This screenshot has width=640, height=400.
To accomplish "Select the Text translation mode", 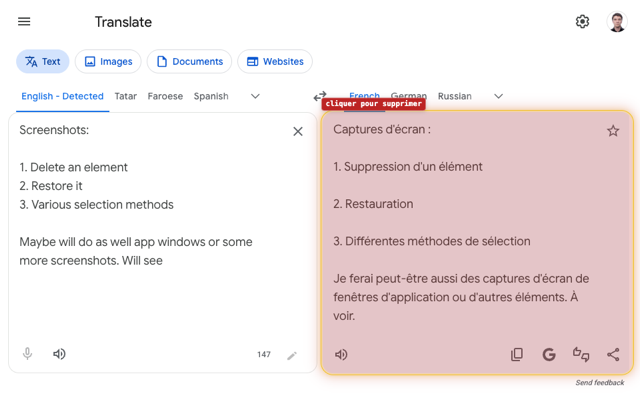I will [x=43, y=62].
